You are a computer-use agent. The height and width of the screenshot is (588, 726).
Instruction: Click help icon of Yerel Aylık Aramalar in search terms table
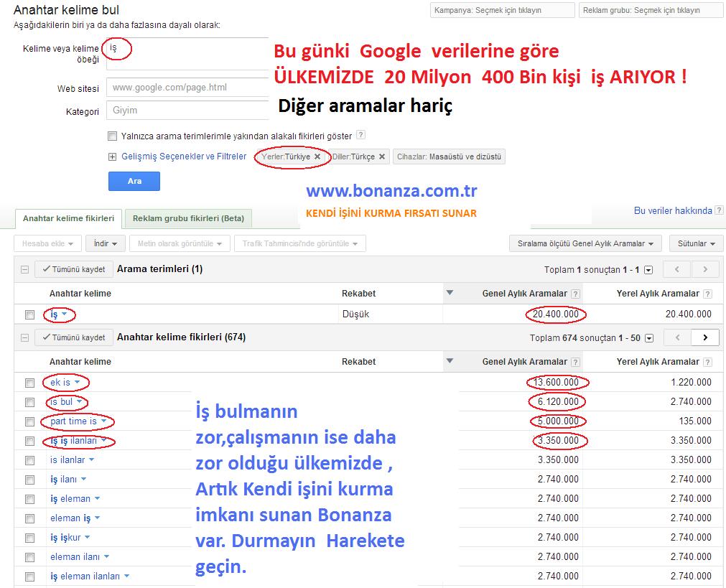click(x=707, y=294)
